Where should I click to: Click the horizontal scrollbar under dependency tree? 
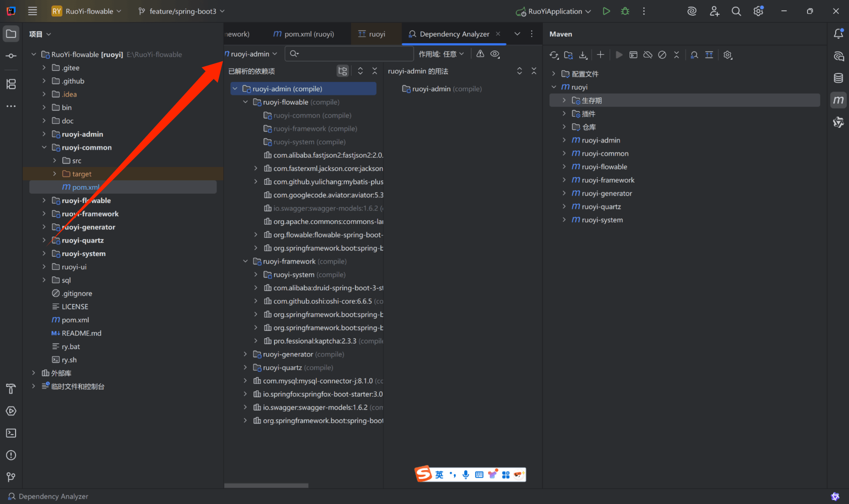(x=266, y=486)
